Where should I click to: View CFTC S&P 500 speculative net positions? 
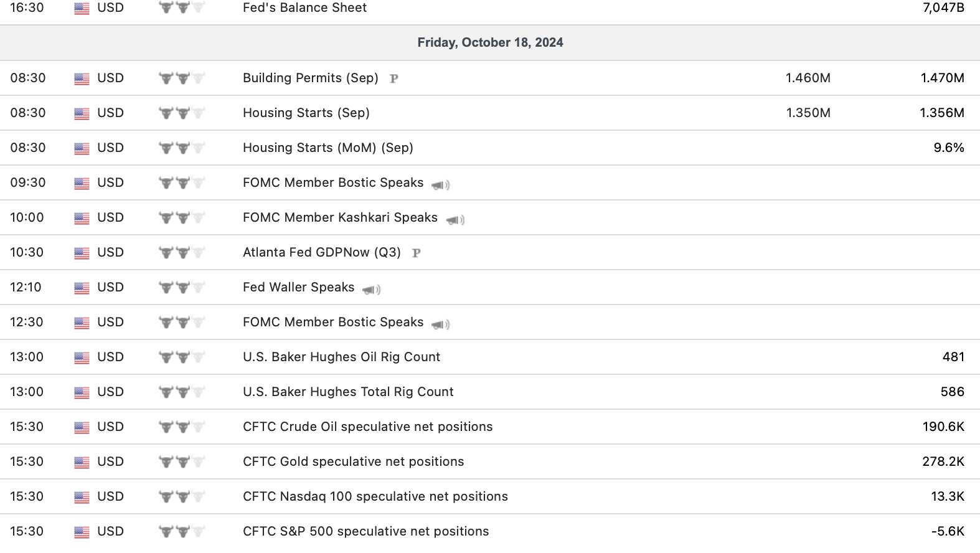(365, 531)
